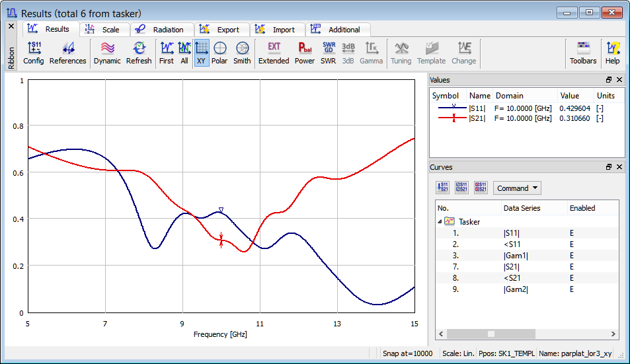Click the Template tool
Image resolution: width=630 pixels, height=364 pixels.
(431, 53)
